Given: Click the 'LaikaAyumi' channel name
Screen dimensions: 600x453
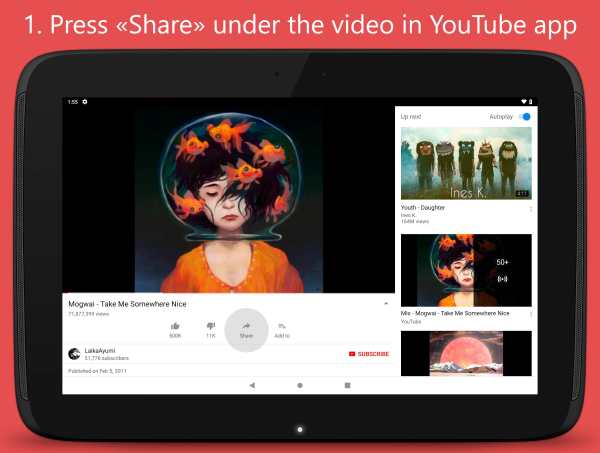Looking at the screenshot, I should pyautogui.click(x=99, y=350).
